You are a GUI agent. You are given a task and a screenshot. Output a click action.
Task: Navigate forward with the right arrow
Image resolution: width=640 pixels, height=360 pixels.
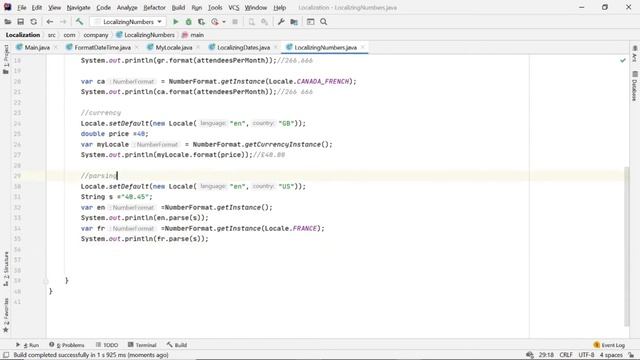(63, 22)
